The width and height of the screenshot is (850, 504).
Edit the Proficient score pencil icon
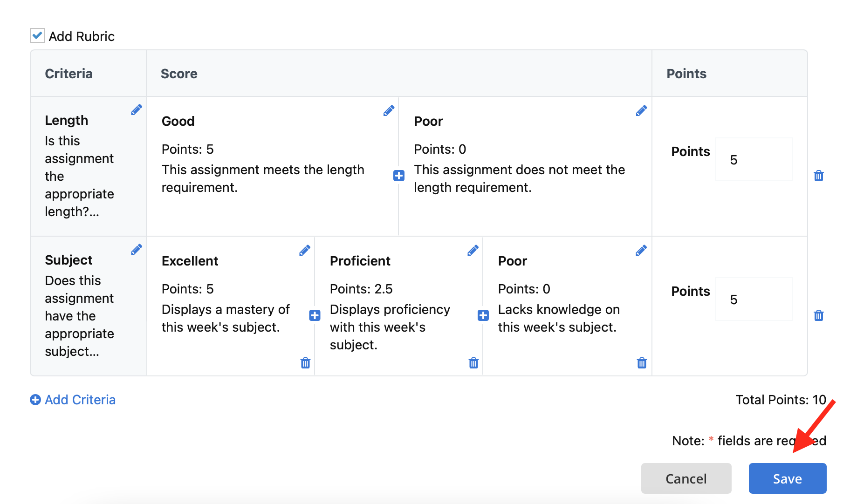[473, 251]
